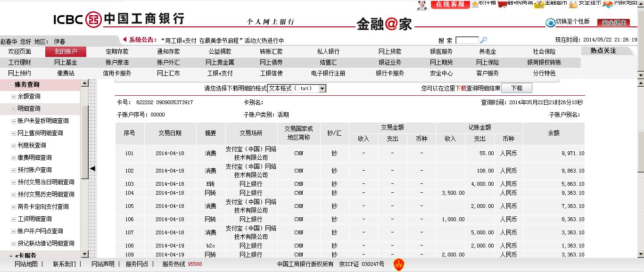Open the 网上基金 menu
644x272 pixels.
pos(66,62)
